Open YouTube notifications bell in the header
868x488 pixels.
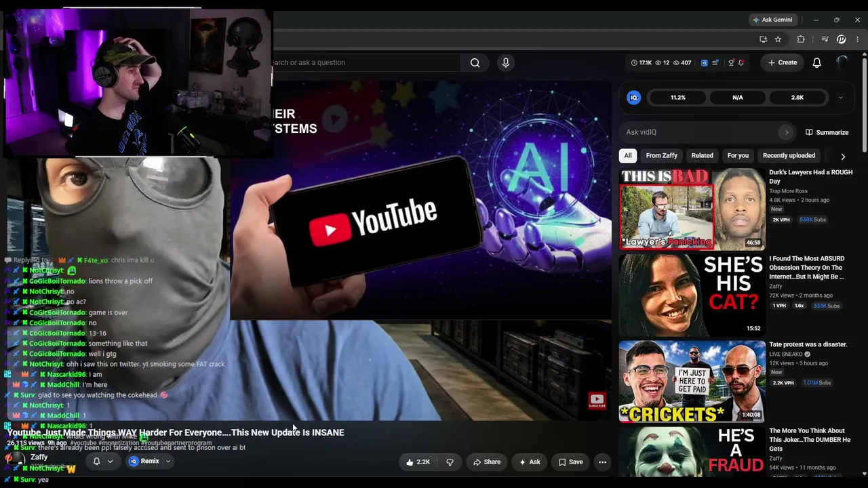[816, 62]
